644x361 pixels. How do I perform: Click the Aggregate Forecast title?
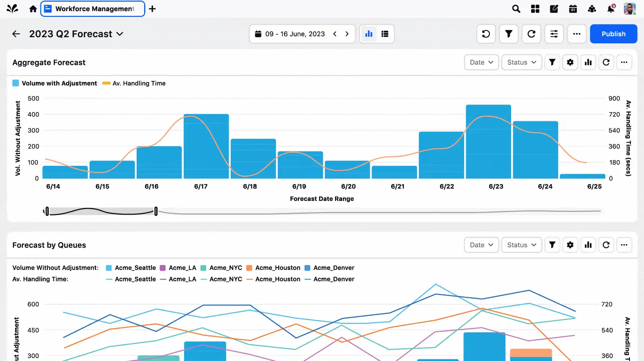pos(49,63)
